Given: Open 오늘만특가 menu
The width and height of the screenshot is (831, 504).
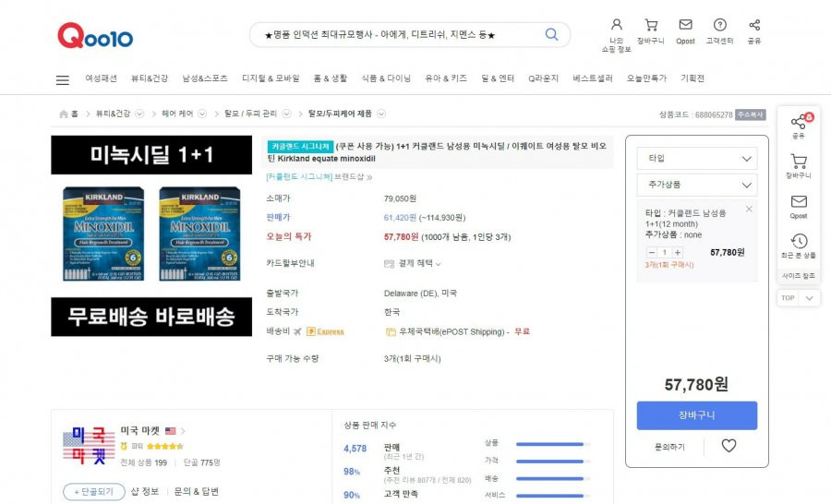Looking at the screenshot, I should tap(646, 78).
